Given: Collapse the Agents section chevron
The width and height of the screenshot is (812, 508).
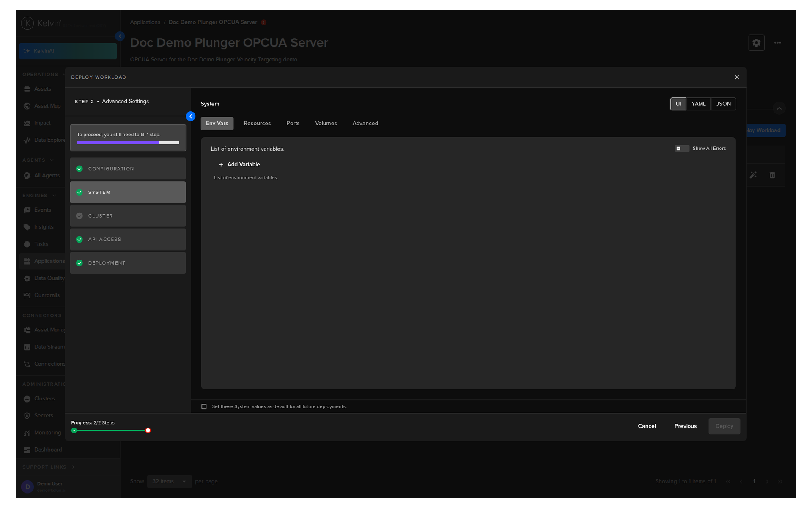Looking at the screenshot, I should coord(52,160).
